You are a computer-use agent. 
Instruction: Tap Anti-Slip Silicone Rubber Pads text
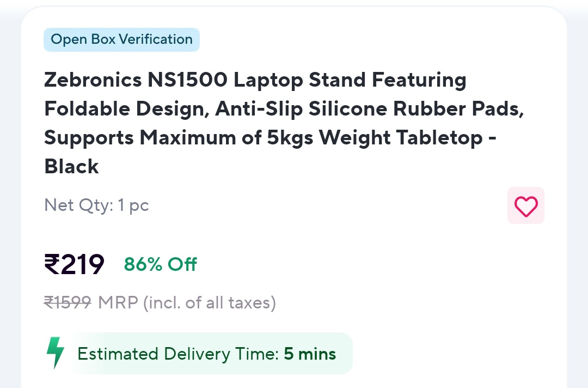[x=369, y=109]
